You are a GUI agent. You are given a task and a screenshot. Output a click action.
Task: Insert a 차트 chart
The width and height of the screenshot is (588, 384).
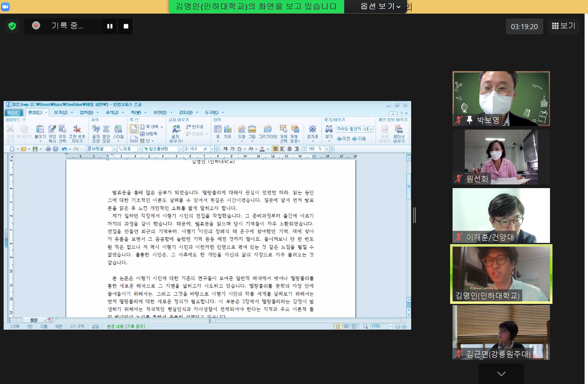pyautogui.click(x=228, y=132)
